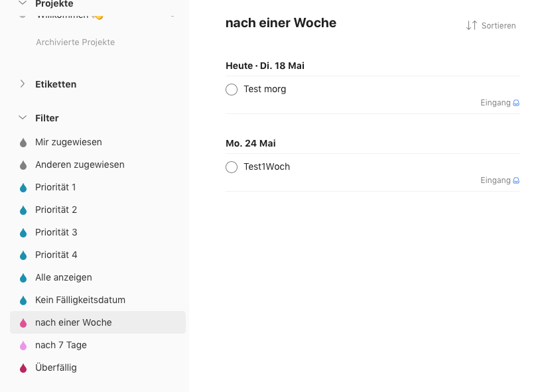This screenshot has height=392, width=548.
Task: Open the nach 7 Tage filter
Action: pos(98,345)
